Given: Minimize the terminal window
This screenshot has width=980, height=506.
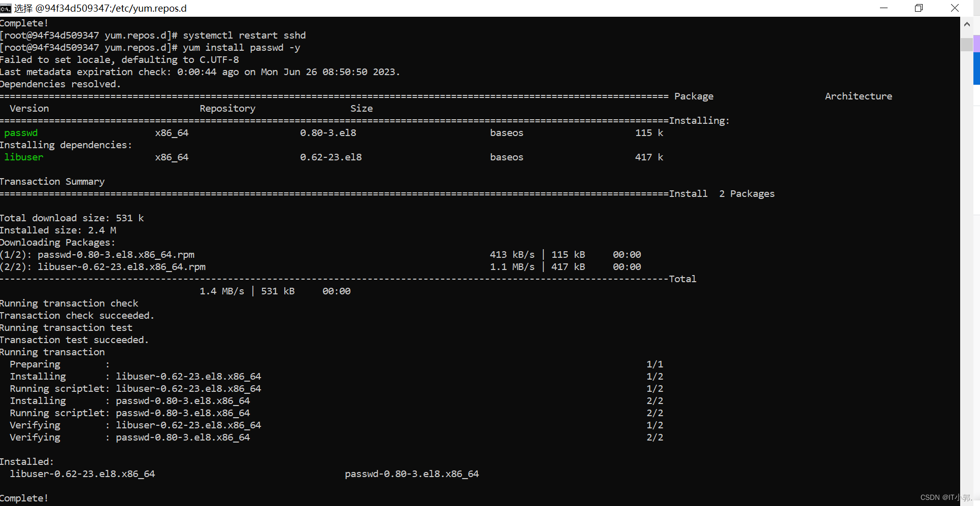Looking at the screenshot, I should point(884,8).
